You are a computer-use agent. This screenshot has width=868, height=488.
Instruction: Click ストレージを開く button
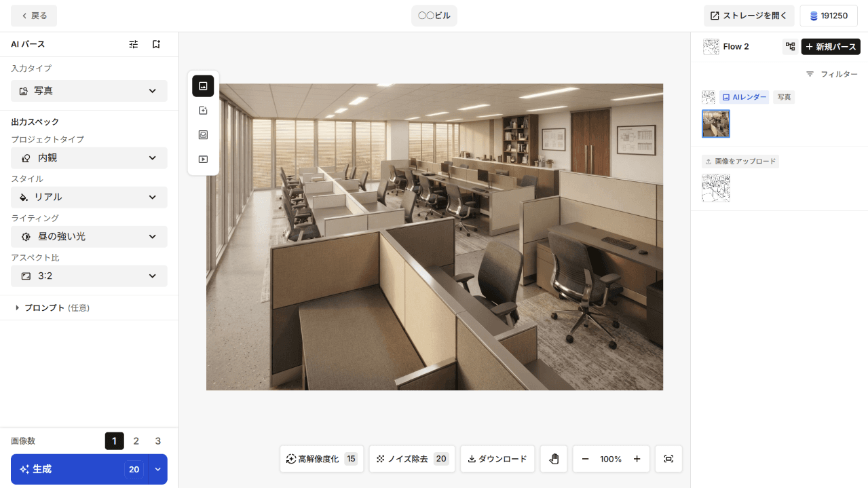pyautogui.click(x=749, y=16)
